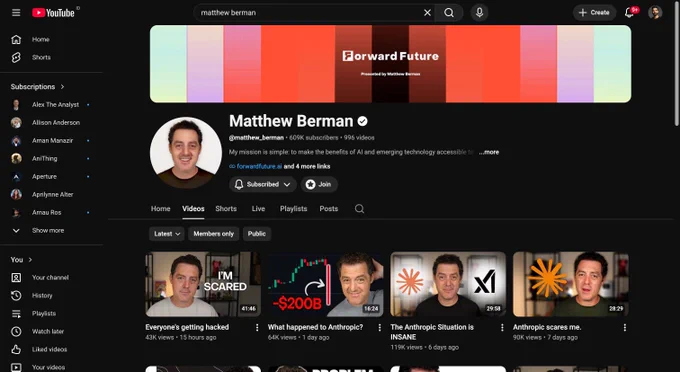680x372 pixels.
Task: Filter by Public chip
Action: coord(257,234)
